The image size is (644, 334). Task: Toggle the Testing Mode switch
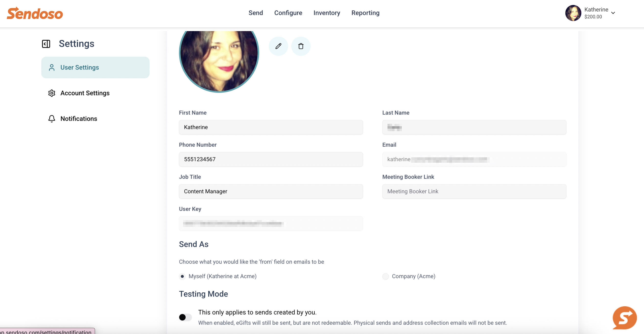click(185, 317)
